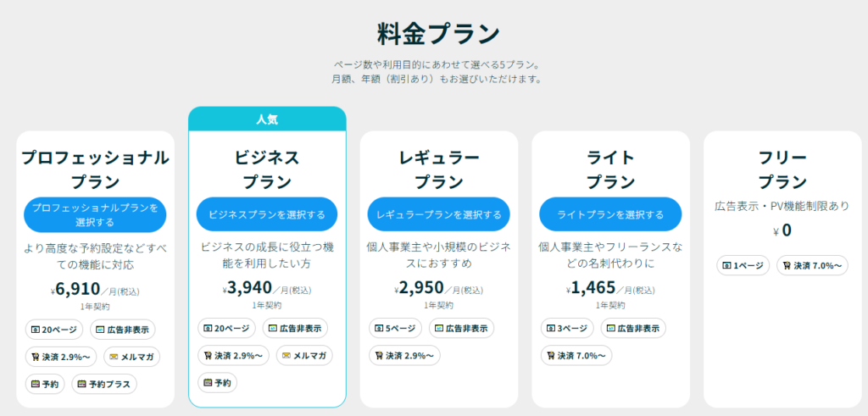Screen dimensions: 868x416
Task: Click page icon in Professional plan 20ページ tag
Action: [x=36, y=329]
